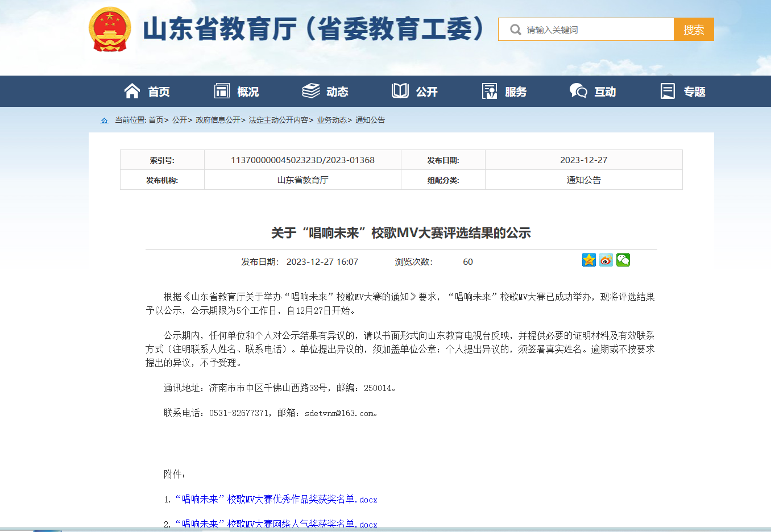Go to 政府信息公开 in breadcrumb

pyautogui.click(x=218, y=120)
